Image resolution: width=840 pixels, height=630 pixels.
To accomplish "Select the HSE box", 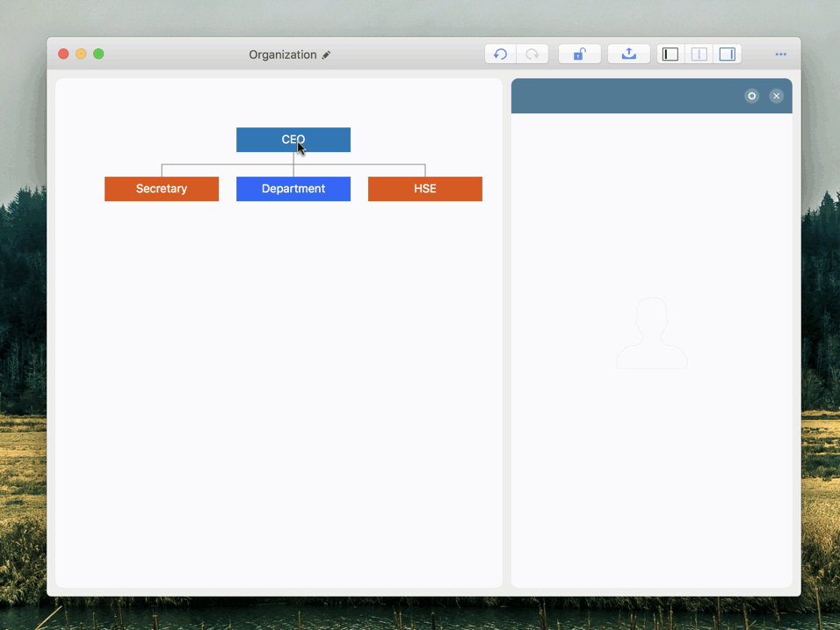I will pyautogui.click(x=425, y=189).
